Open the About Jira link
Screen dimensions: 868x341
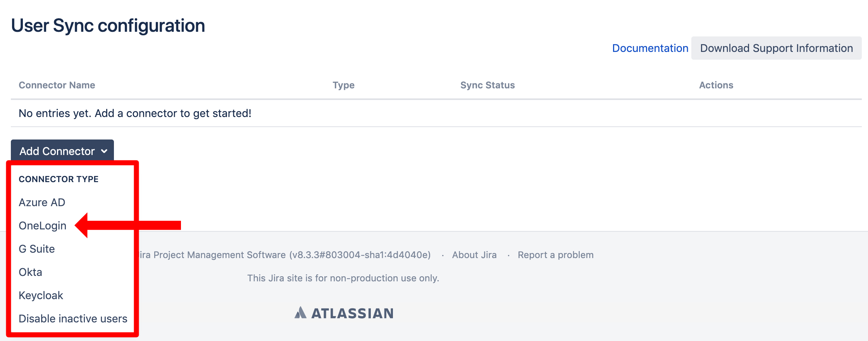point(474,255)
